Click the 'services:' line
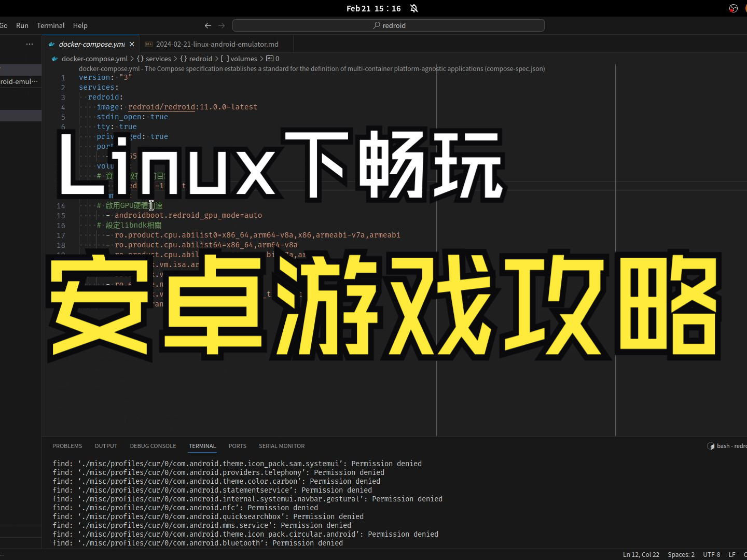Image resolution: width=747 pixels, height=560 pixels. tap(99, 87)
